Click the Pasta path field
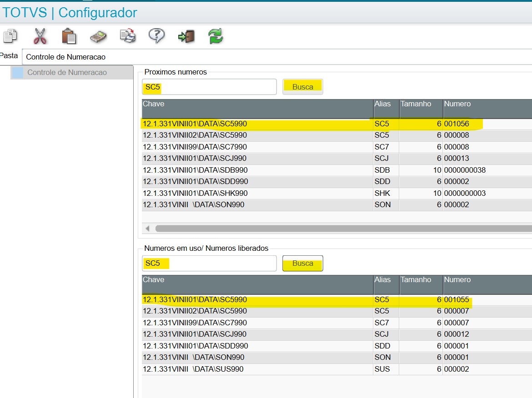 (x=273, y=57)
